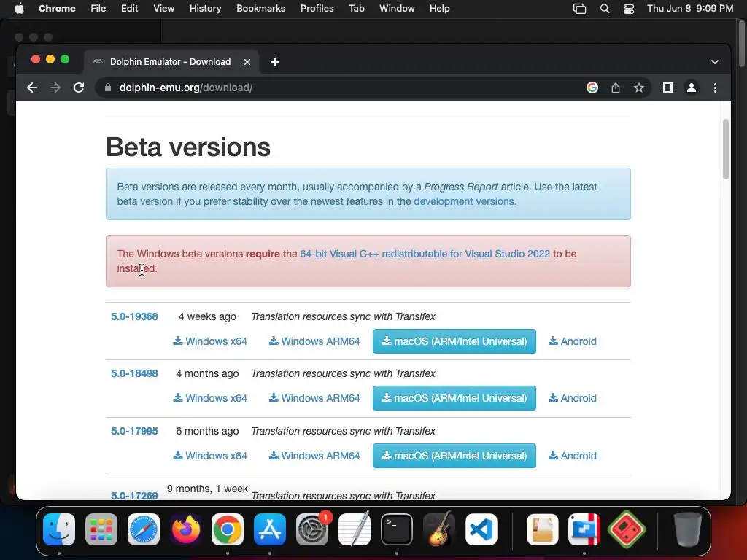747x560 pixels.
Task: Launch Safari from the dock
Action: [x=144, y=529]
